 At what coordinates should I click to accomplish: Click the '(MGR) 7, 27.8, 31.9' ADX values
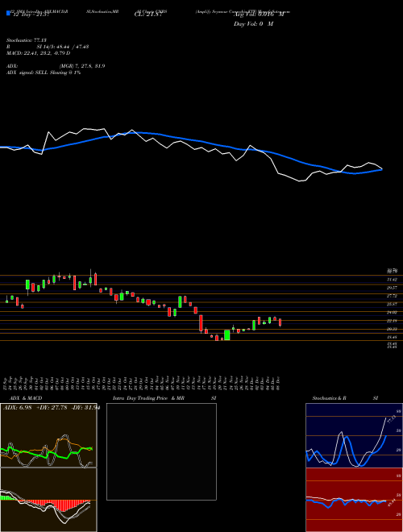click(x=82, y=66)
